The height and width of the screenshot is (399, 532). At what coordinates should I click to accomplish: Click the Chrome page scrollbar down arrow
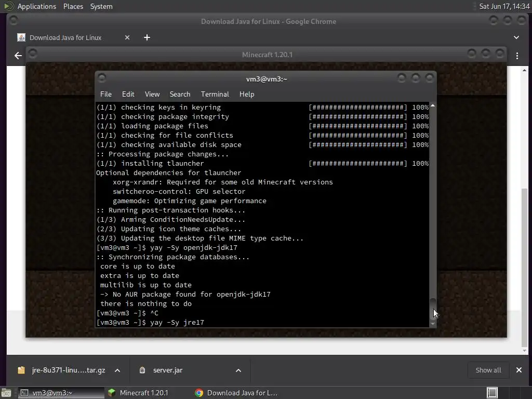(525, 351)
